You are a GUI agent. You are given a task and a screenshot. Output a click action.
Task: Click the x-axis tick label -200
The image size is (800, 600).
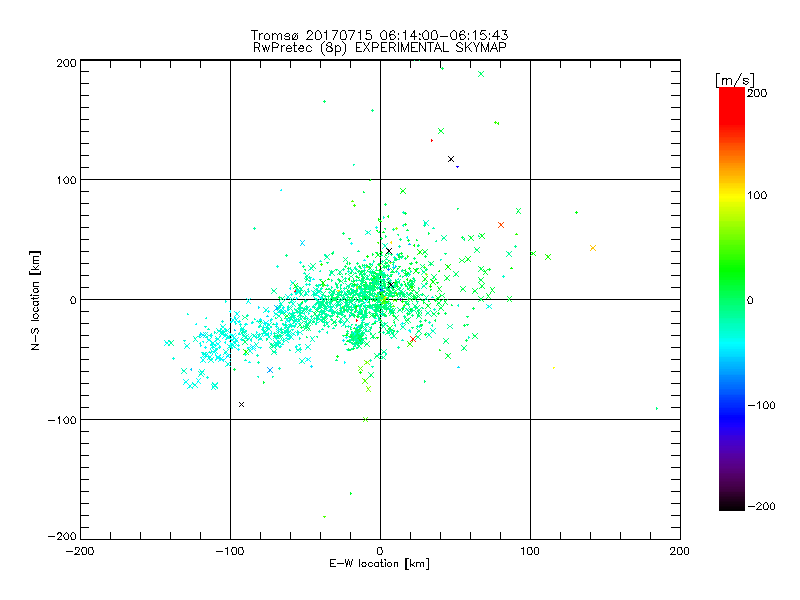click(80, 551)
